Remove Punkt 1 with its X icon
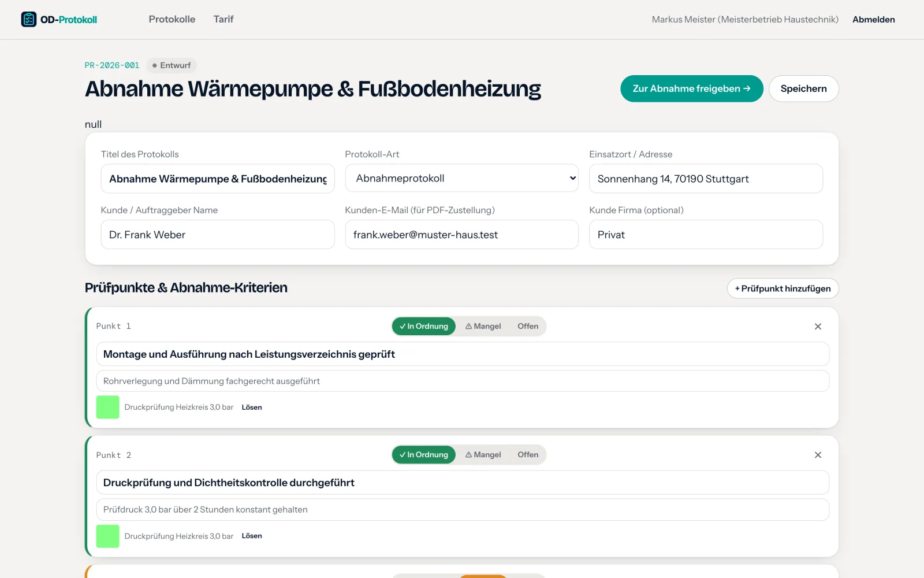This screenshot has height=578, width=924. [x=818, y=327]
